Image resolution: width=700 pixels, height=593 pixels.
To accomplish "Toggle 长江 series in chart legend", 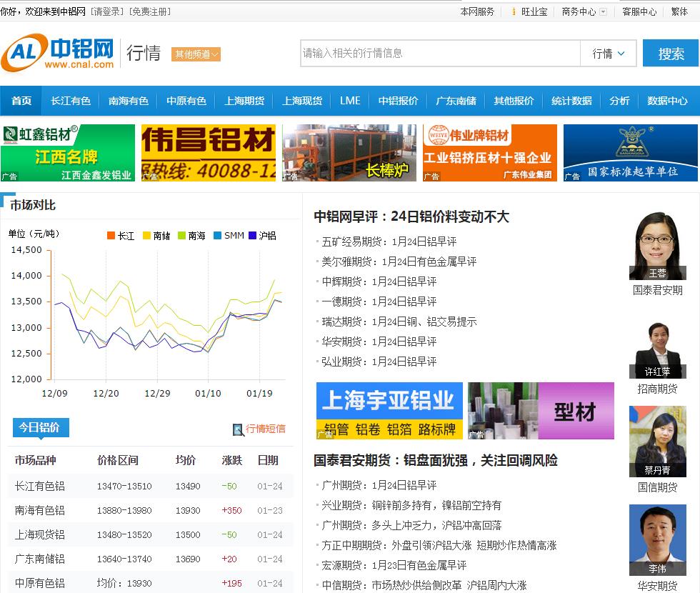I will (x=121, y=236).
